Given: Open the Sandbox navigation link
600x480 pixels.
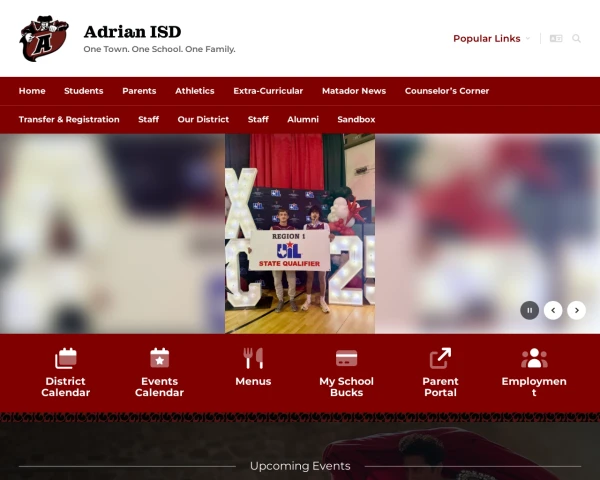Looking at the screenshot, I should (356, 120).
